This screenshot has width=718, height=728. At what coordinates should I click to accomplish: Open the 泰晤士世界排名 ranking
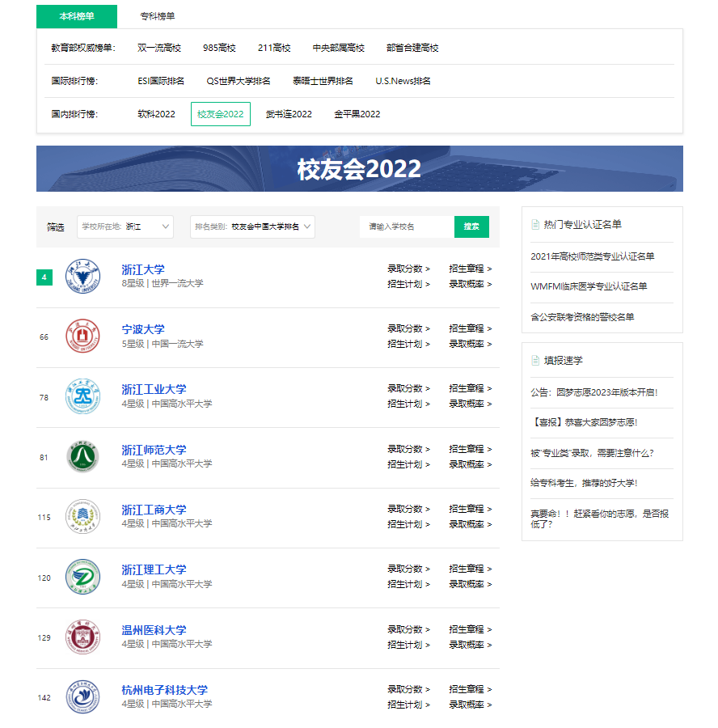tap(323, 81)
